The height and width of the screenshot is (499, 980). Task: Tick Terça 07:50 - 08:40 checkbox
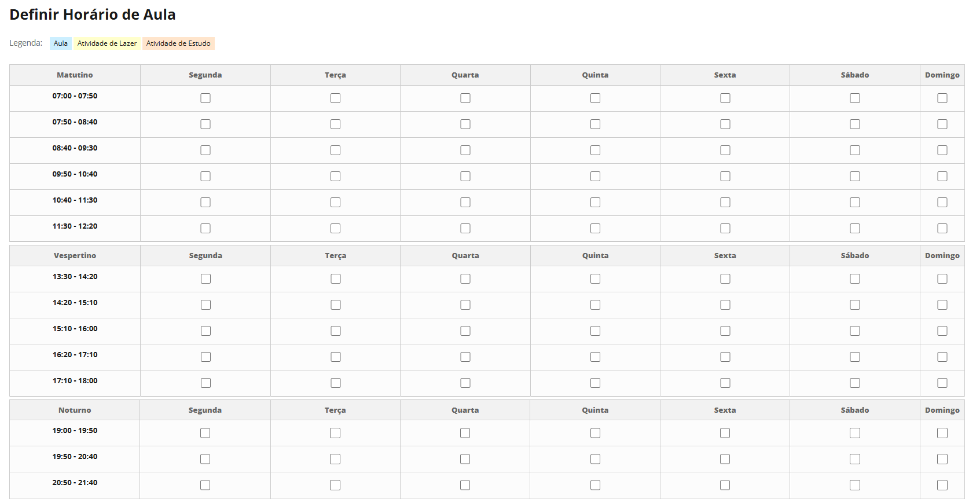(x=335, y=124)
